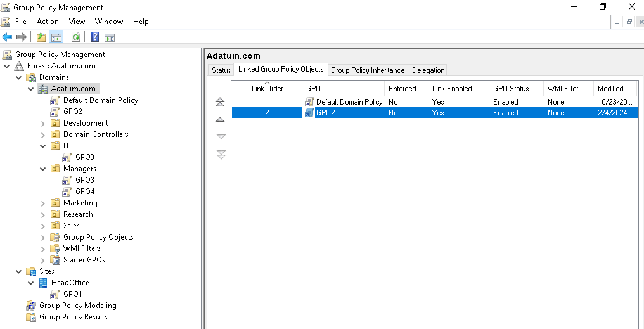
Task: Sort by the Link Enabled column header
Action: [x=458, y=88]
